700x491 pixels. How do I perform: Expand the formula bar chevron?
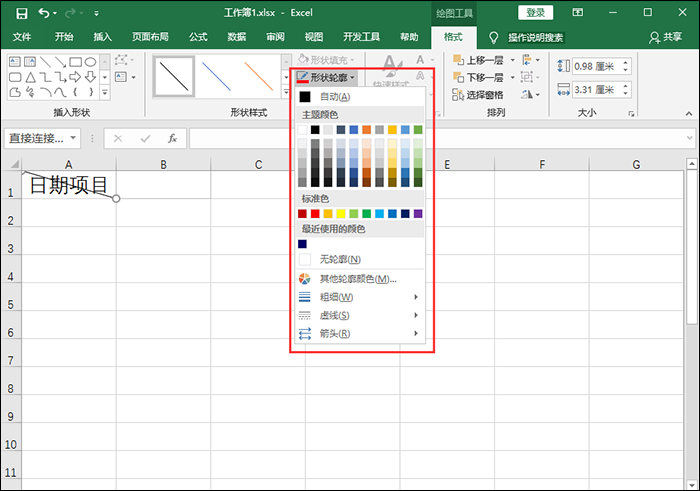(690, 138)
